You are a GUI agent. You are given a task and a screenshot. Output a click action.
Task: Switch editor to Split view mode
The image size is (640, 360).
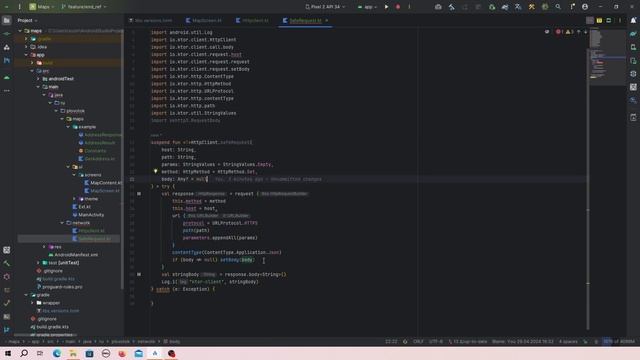[x=599, y=20]
